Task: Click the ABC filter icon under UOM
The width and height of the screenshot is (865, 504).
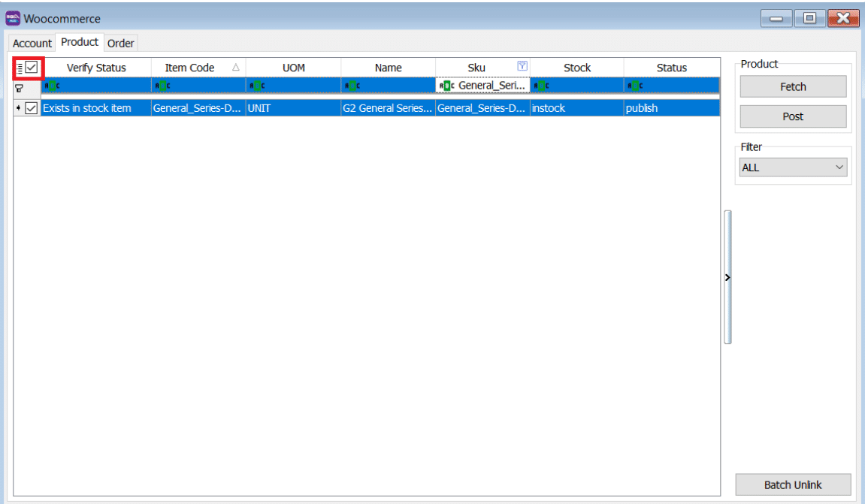Action: [257, 86]
